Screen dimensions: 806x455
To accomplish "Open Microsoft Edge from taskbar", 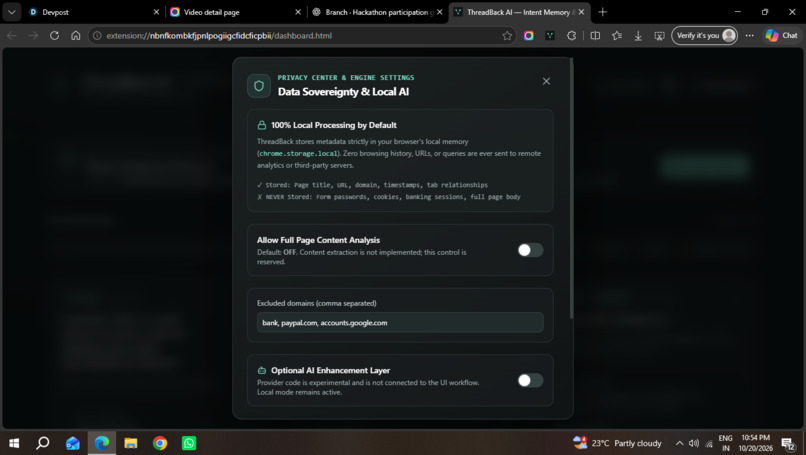I will click(x=102, y=443).
